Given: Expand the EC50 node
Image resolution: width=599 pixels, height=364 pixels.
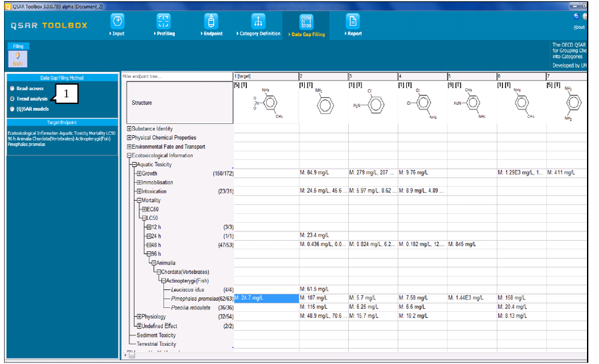Looking at the screenshot, I should (x=144, y=209).
